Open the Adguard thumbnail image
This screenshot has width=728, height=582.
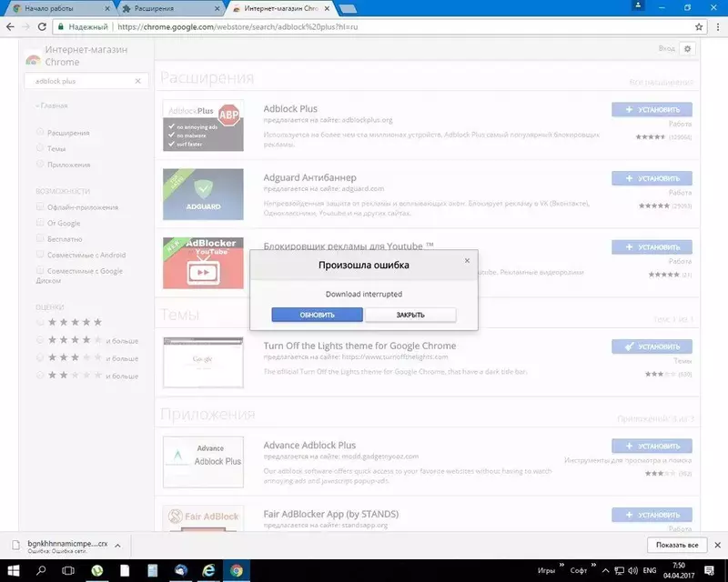coord(203,194)
